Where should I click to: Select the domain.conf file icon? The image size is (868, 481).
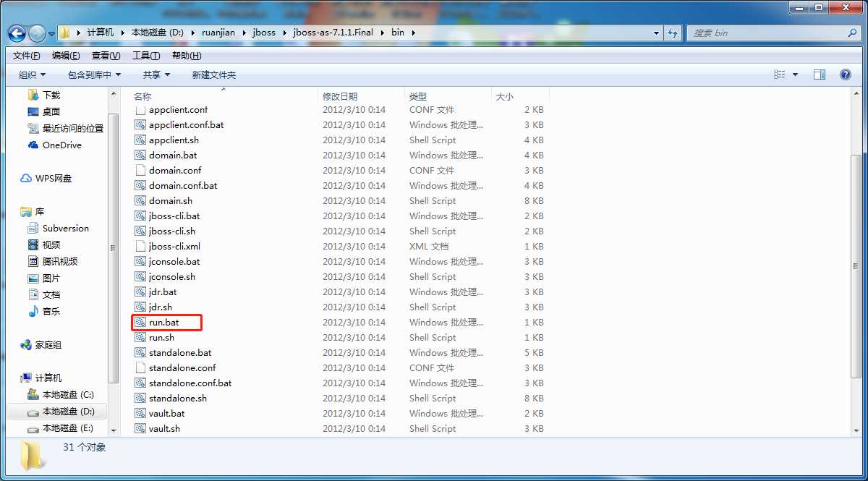[x=140, y=170]
